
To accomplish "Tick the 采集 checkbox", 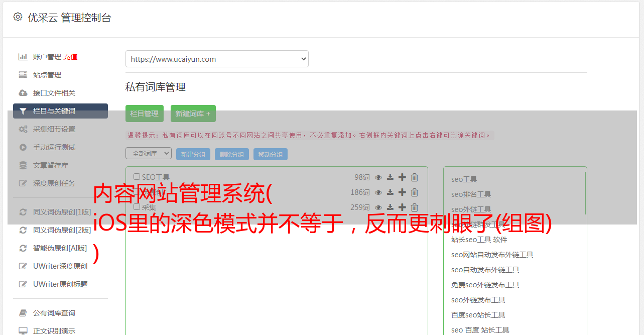I will (137, 207).
